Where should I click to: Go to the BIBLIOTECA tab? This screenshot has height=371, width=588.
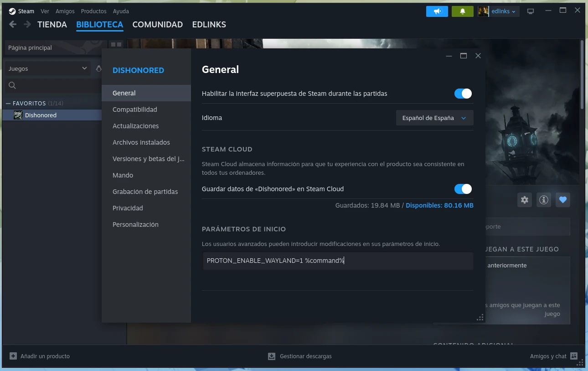99,25
